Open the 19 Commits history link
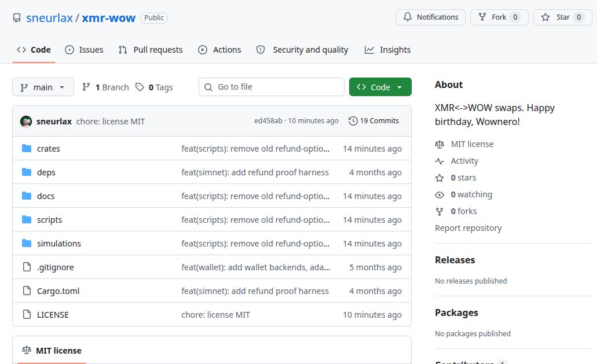The width and height of the screenshot is (597, 364). pyautogui.click(x=373, y=121)
